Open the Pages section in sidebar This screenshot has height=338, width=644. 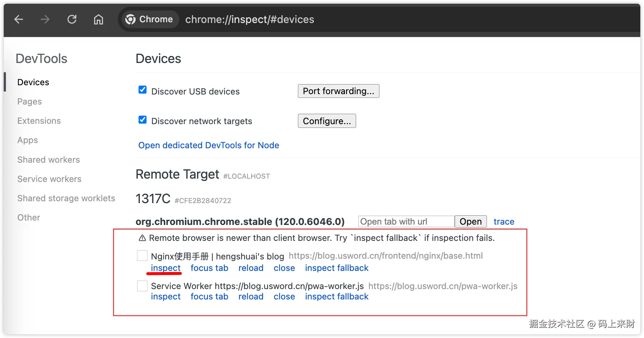click(30, 102)
